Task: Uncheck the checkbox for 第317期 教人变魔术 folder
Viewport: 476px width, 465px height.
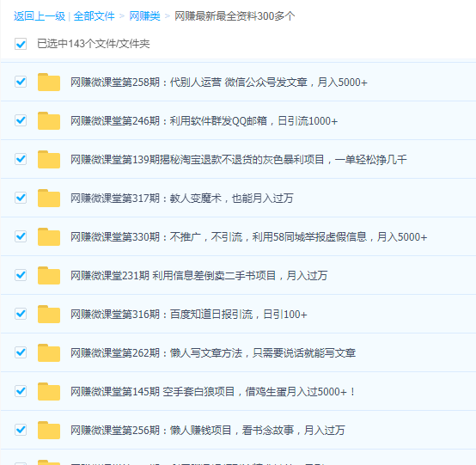Action: (21, 198)
